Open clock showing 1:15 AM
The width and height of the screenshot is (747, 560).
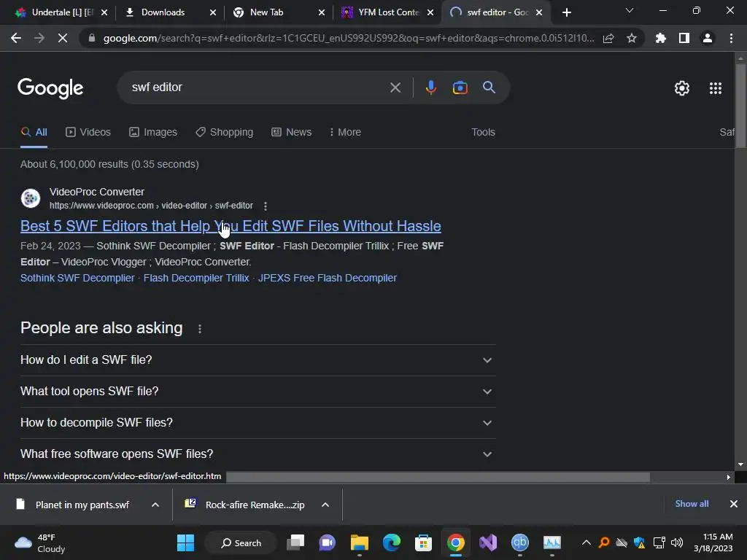713,542
